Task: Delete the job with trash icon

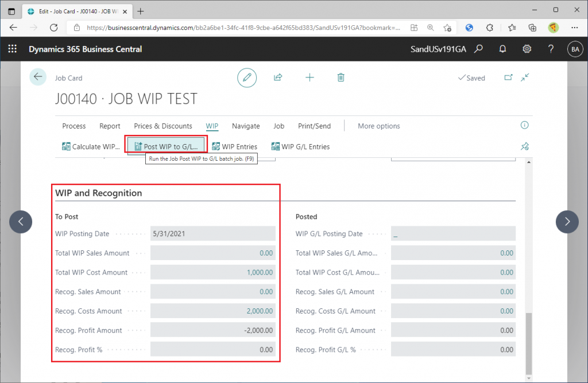Action: click(341, 78)
